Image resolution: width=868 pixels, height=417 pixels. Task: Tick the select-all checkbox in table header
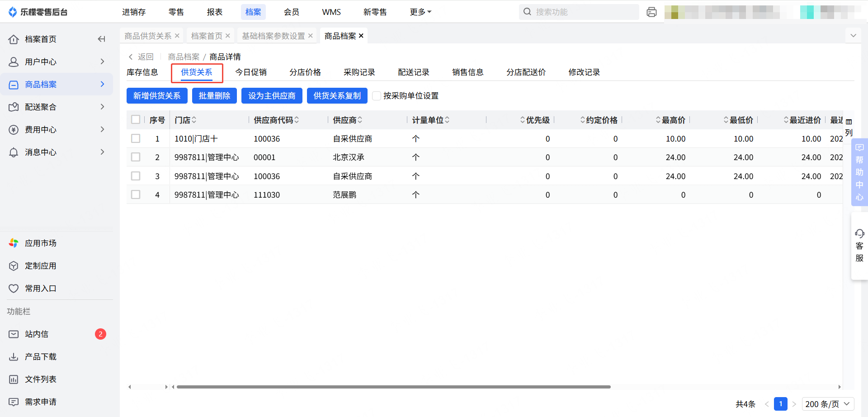[x=136, y=120]
